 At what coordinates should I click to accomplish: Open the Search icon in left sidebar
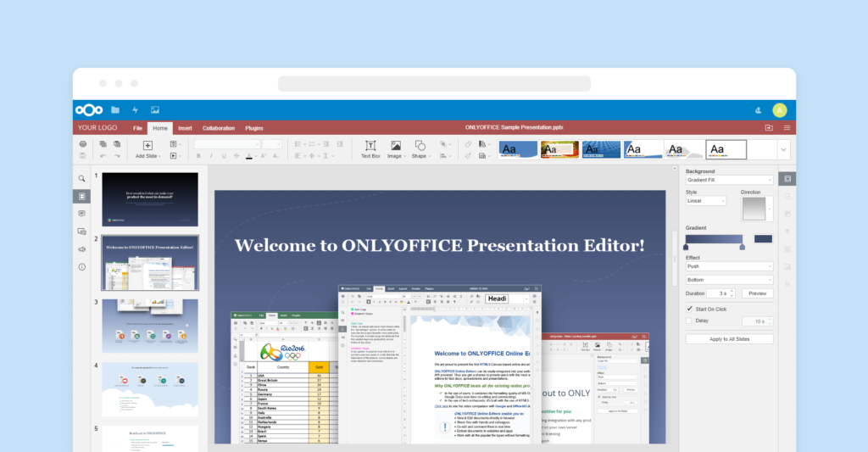82,179
